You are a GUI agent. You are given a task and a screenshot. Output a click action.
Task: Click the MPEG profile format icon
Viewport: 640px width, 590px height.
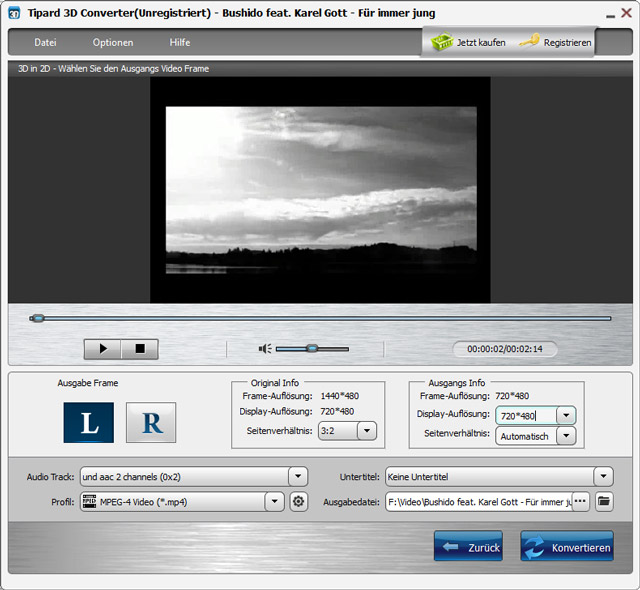click(x=89, y=501)
